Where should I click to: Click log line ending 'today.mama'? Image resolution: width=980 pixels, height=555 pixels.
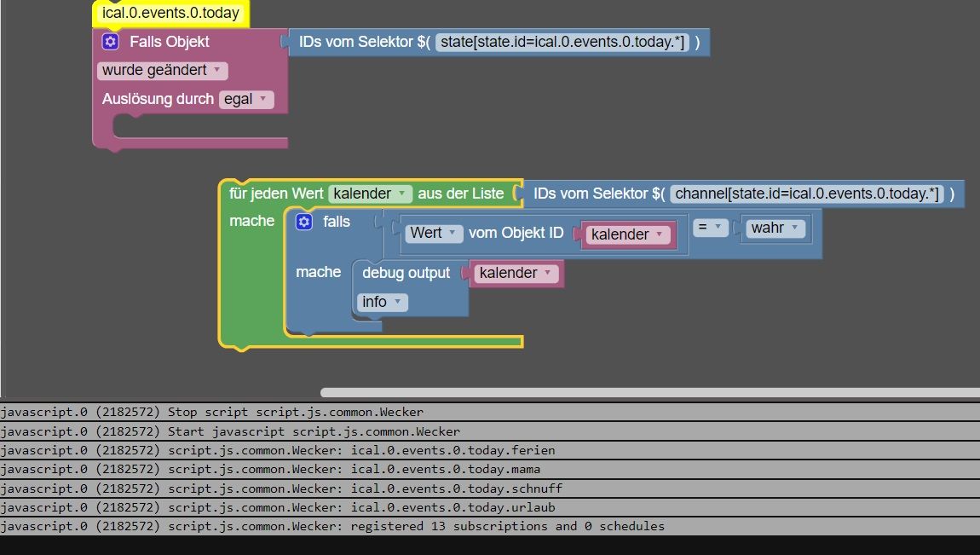tap(490, 469)
